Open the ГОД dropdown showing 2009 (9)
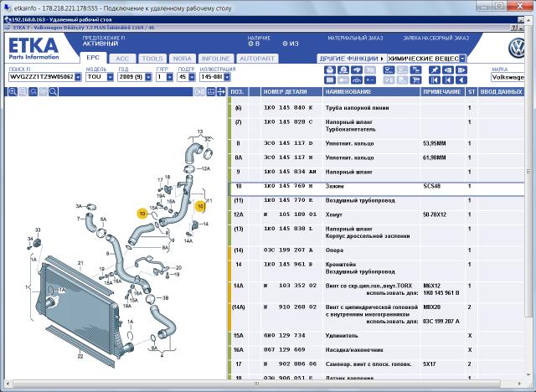The height and width of the screenshot is (392, 536). [x=148, y=77]
